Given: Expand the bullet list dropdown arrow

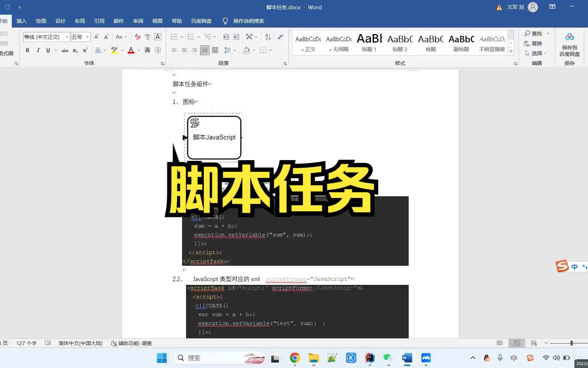Looking at the screenshot, I should [182, 37].
